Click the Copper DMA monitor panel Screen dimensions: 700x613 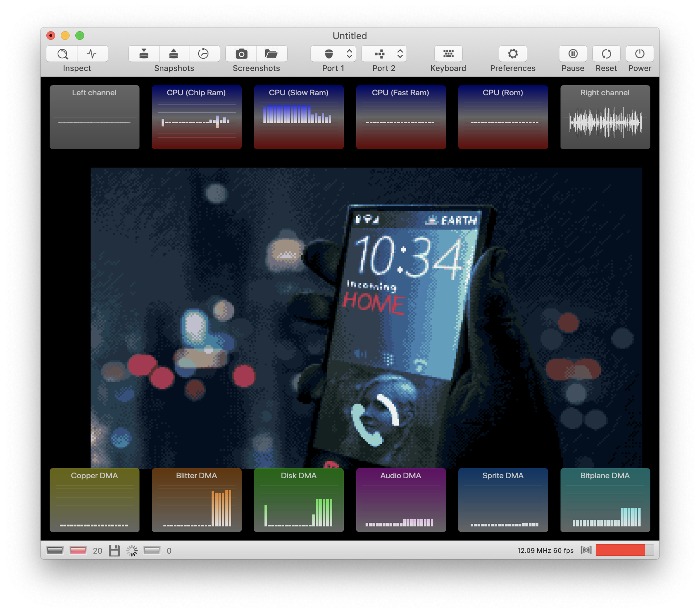(x=95, y=500)
